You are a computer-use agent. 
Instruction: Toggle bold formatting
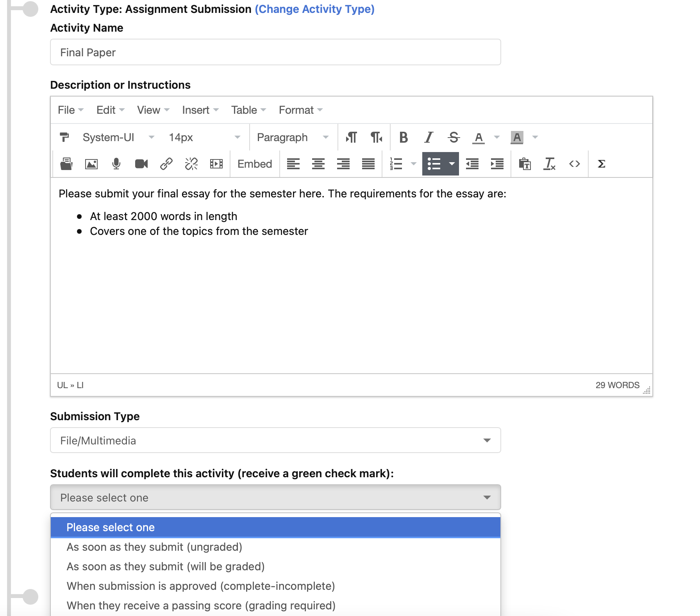tap(404, 137)
